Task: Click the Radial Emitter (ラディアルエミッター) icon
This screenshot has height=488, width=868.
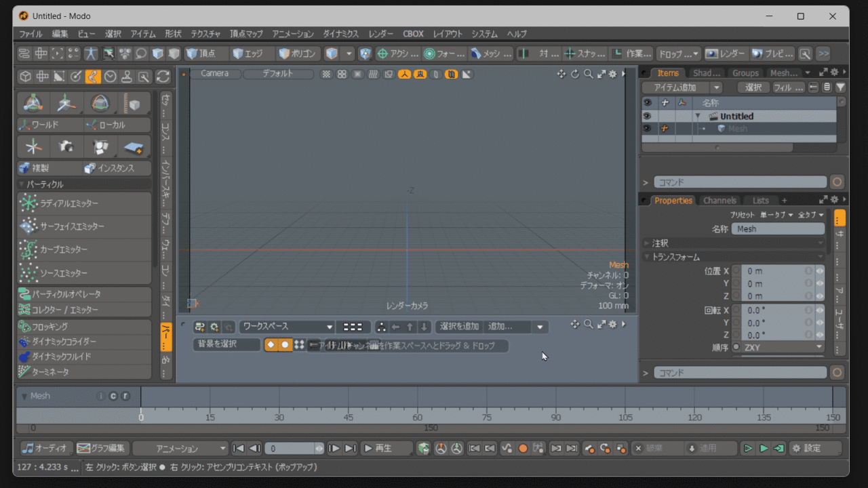Action: (x=28, y=203)
